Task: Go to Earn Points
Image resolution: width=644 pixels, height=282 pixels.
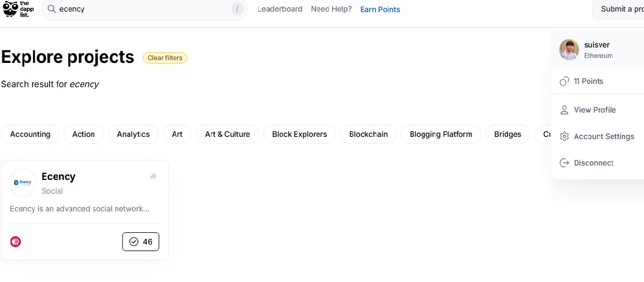Action: 380,9
